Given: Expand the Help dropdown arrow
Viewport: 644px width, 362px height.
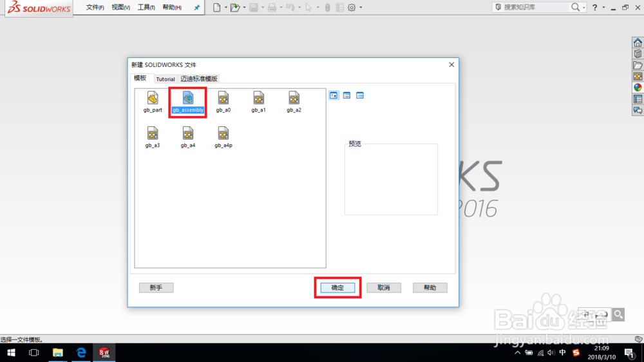Looking at the screenshot, I should point(603,7).
